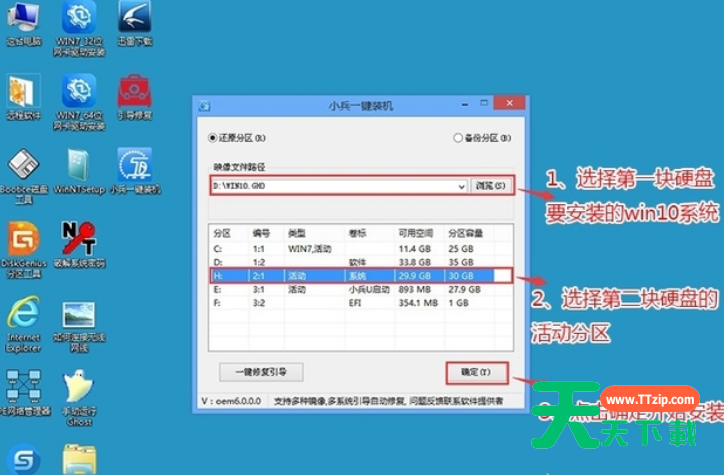The height and width of the screenshot is (475, 724).
Task: Select 如何连接无线网线 picture icon
Action: (x=79, y=327)
